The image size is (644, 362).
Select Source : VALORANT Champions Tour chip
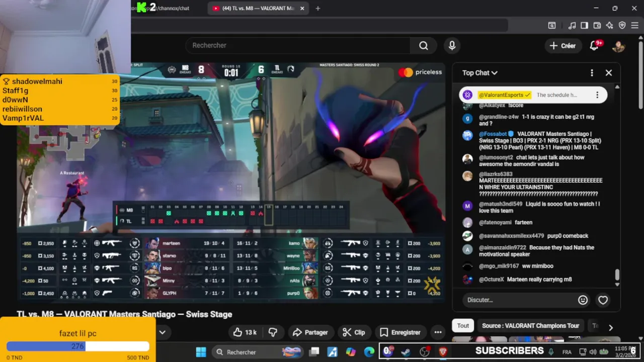tap(531, 326)
